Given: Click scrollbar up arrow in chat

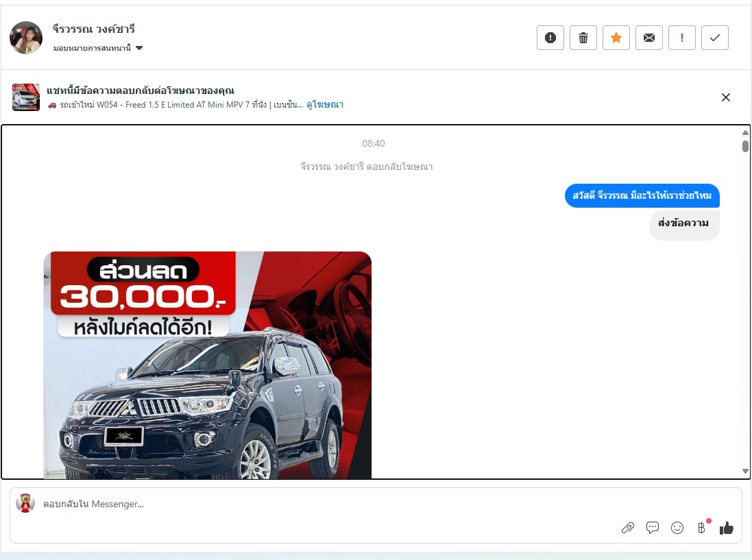Looking at the screenshot, I should tap(745, 133).
